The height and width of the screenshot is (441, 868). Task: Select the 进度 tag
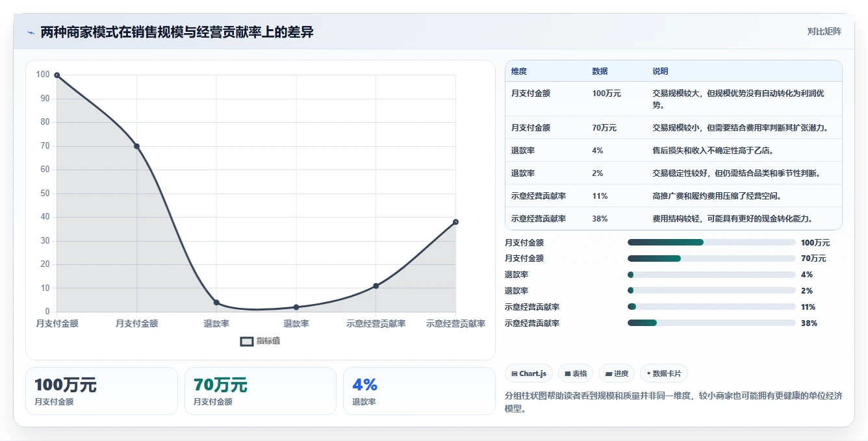pos(617,373)
